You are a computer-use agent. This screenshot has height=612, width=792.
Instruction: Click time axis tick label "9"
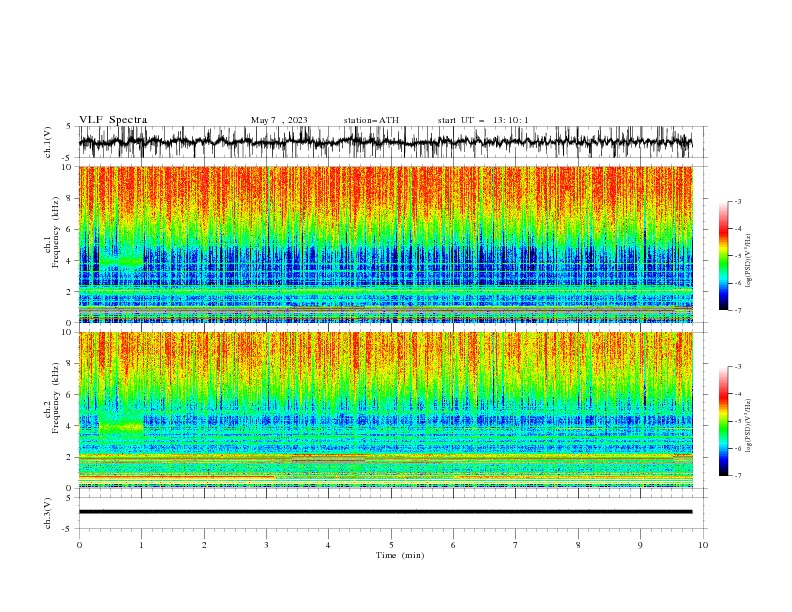tap(640, 545)
